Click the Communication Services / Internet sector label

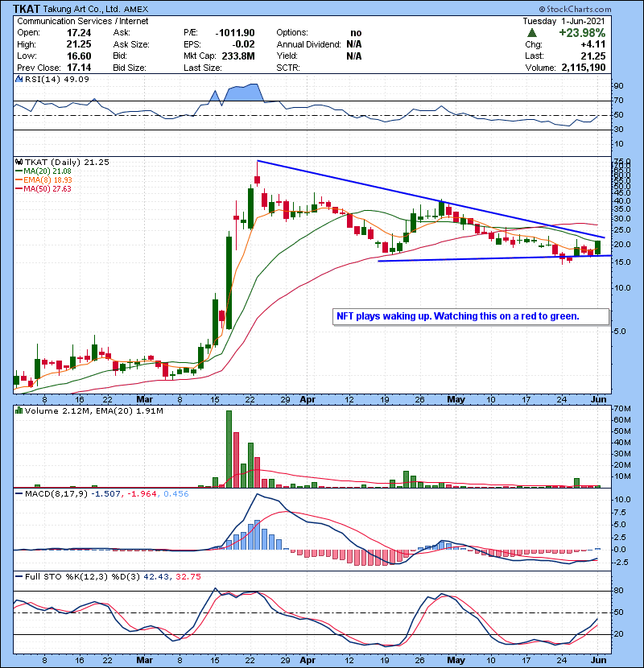(83, 21)
